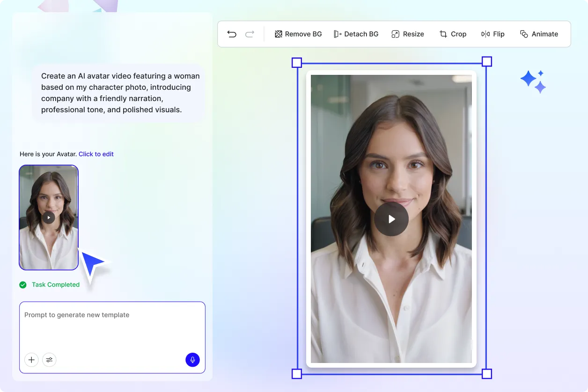Open the Resize tool
Image resolution: width=588 pixels, height=392 pixels.
408,34
